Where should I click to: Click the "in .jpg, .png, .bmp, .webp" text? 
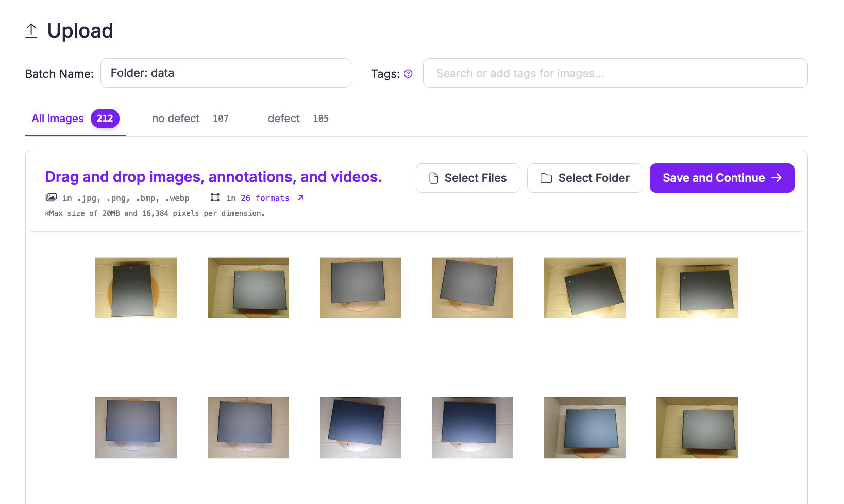coord(126,198)
